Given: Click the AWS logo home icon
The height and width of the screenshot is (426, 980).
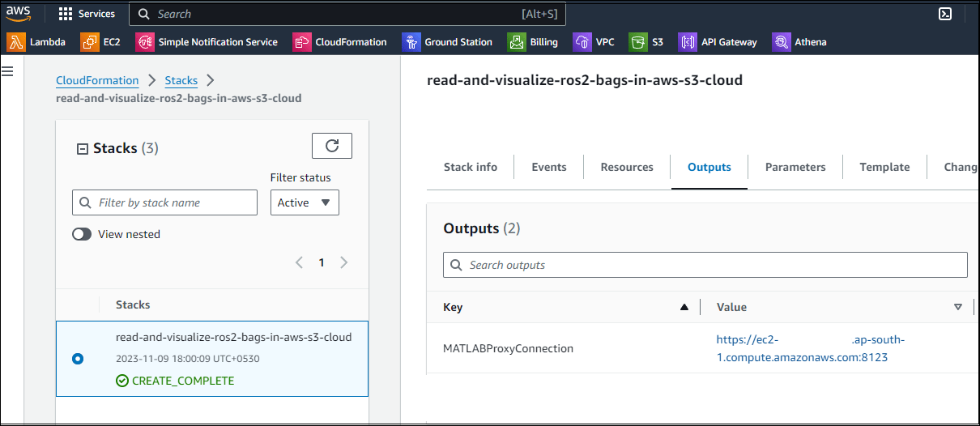Looking at the screenshot, I should [19, 14].
